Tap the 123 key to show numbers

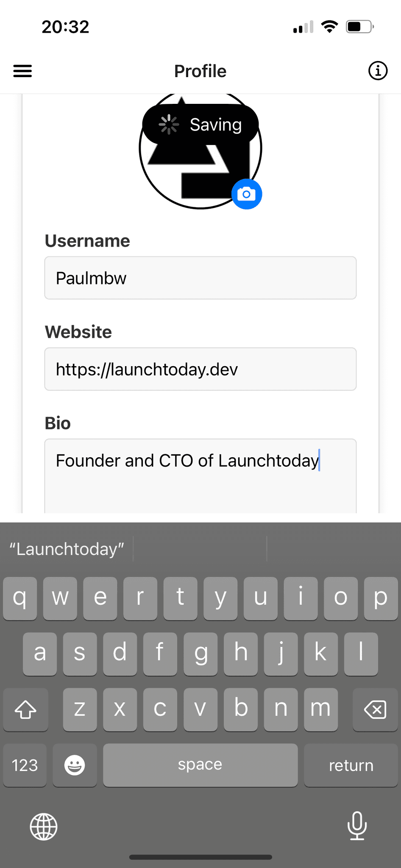click(x=25, y=765)
